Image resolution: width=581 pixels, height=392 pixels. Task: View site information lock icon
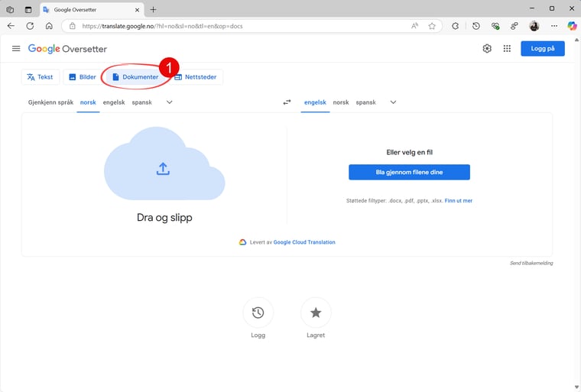pos(73,26)
